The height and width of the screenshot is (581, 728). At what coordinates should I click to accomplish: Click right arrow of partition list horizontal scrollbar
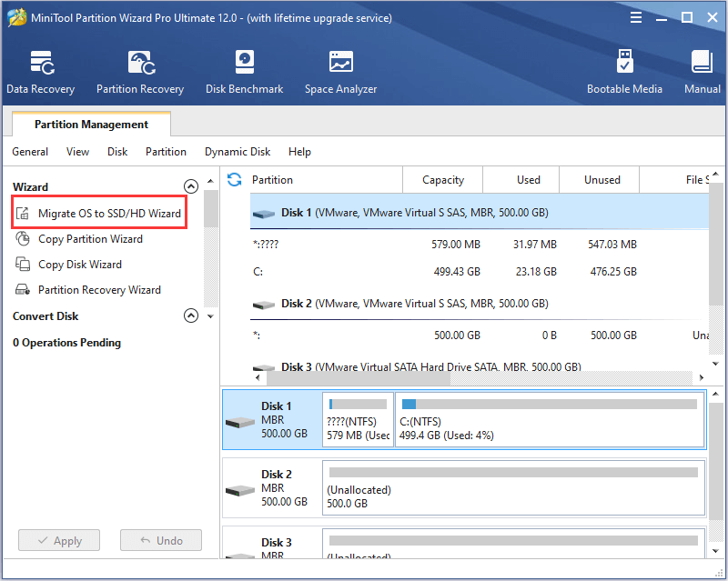pyautogui.click(x=701, y=377)
